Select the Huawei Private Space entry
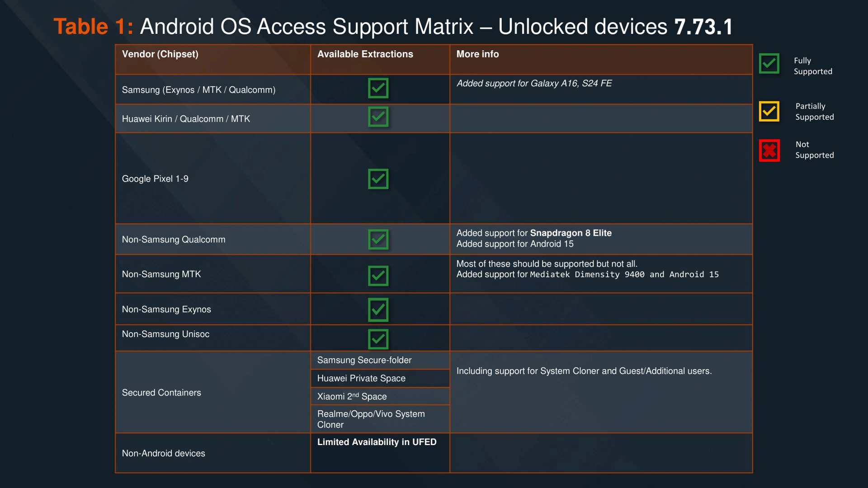868x488 pixels. (361, 378)
